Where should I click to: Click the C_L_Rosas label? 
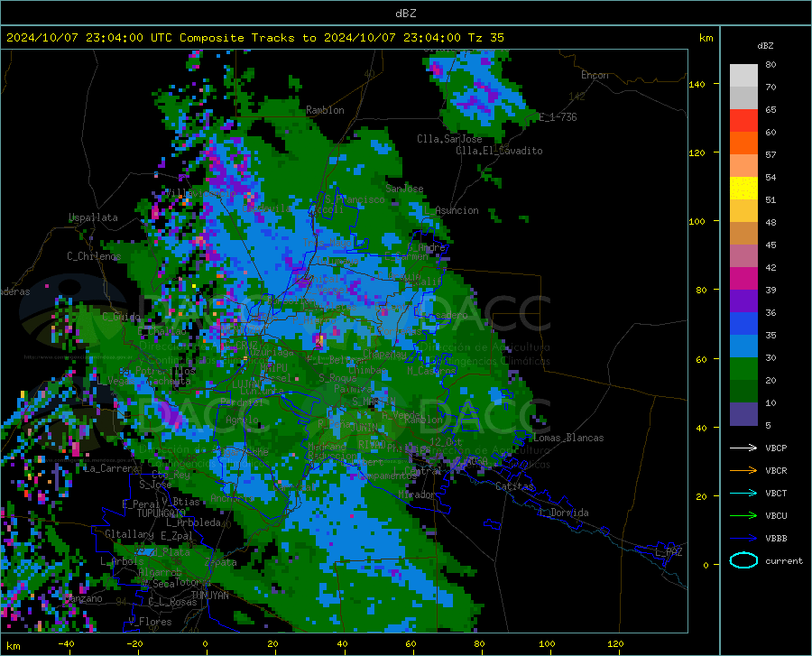click(x=172, y=602)
